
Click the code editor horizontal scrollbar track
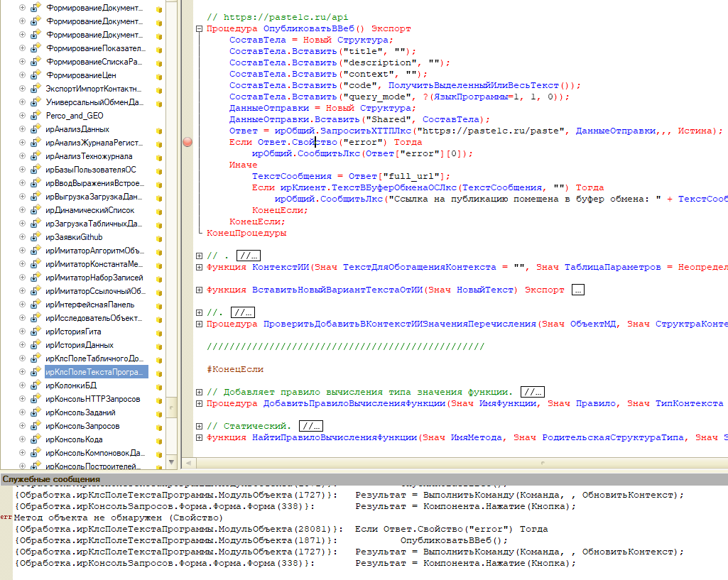click(x=455, y=463)
